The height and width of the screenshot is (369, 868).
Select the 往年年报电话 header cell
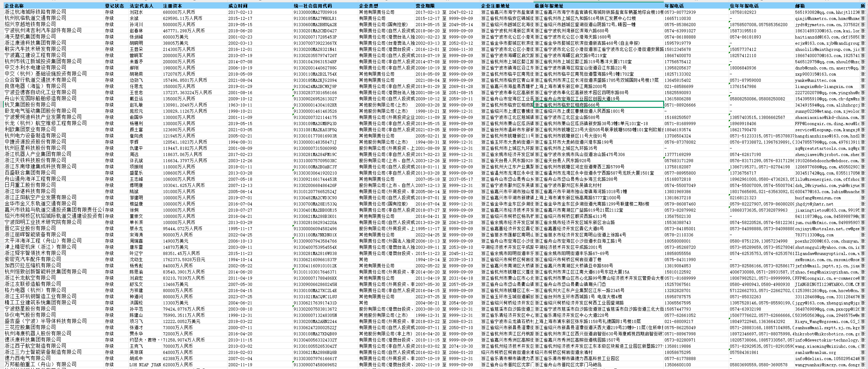click(x=744, y=6)
